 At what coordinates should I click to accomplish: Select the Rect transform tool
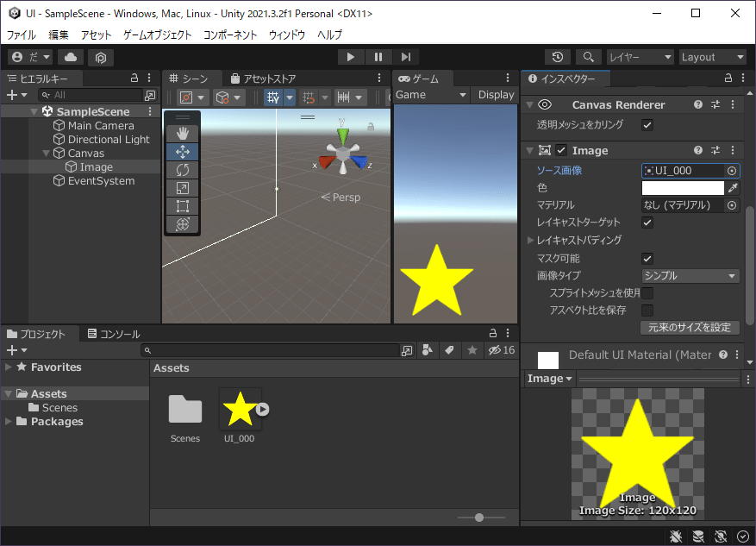182,206
